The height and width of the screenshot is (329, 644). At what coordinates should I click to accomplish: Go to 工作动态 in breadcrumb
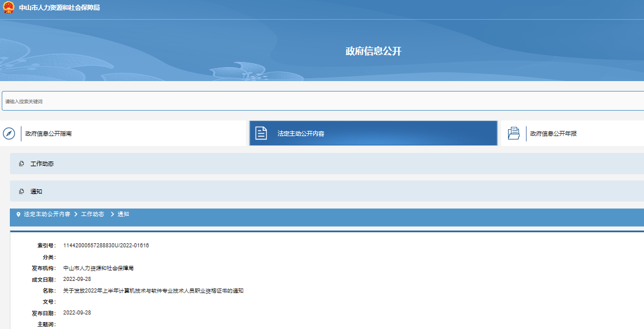pos(93,214)
